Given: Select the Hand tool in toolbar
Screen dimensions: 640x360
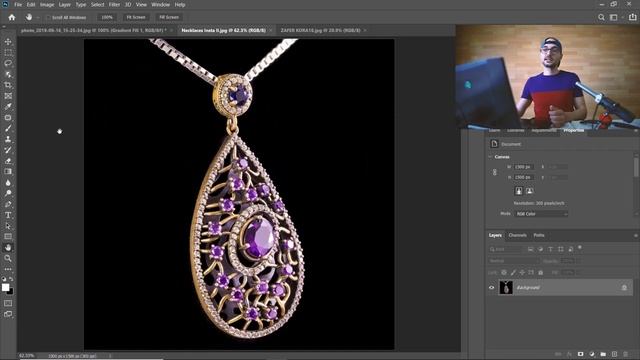Looking at the screenshot, I should tap(8, 247).
